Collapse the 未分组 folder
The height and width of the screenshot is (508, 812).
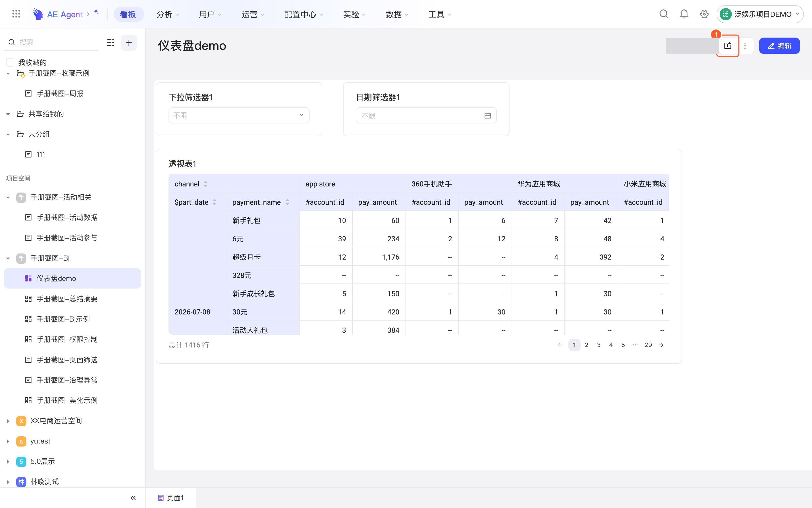pos(8,134)
